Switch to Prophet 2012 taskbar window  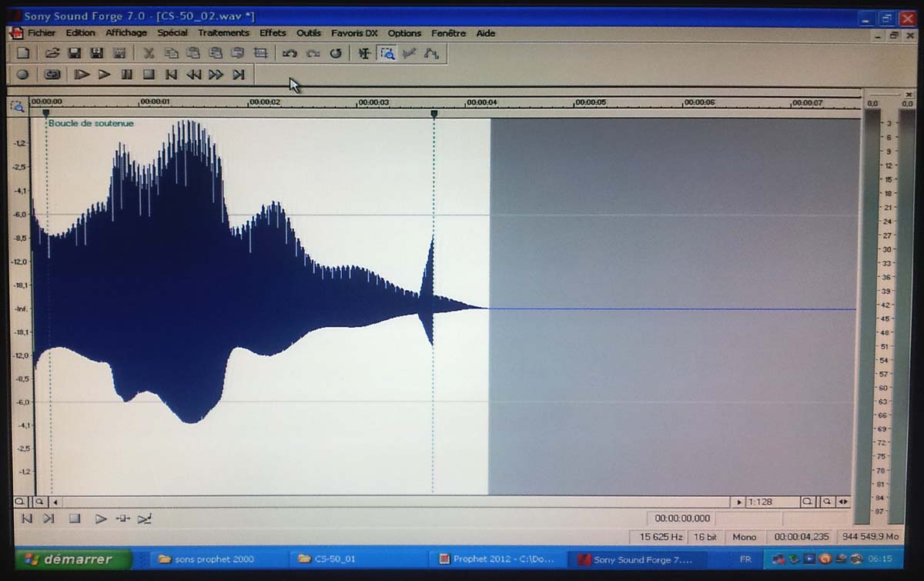click(x=497, y=559)
